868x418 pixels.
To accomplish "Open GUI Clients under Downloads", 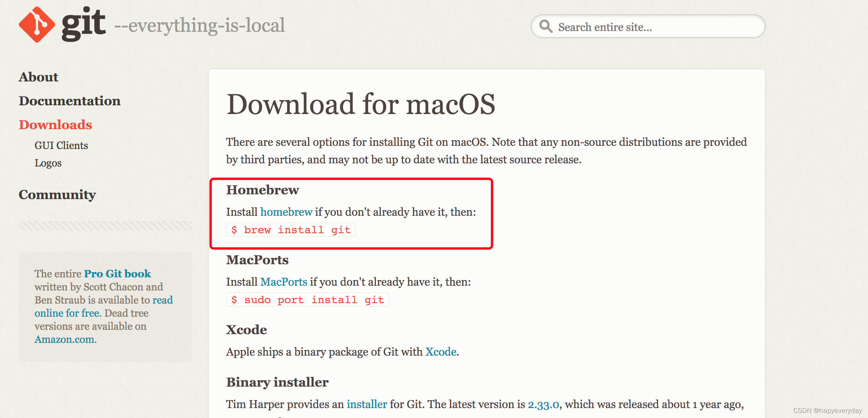I will (61, 145).
